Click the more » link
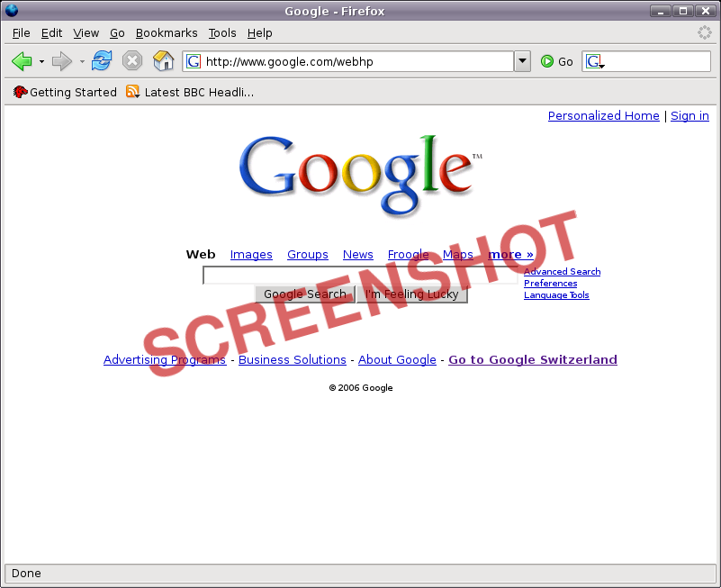 (510, 255)
